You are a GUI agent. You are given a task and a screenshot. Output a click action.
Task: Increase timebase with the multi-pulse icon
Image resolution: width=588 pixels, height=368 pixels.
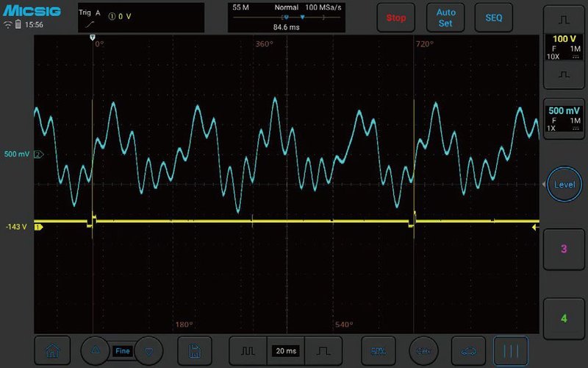[x=248, y=351]
